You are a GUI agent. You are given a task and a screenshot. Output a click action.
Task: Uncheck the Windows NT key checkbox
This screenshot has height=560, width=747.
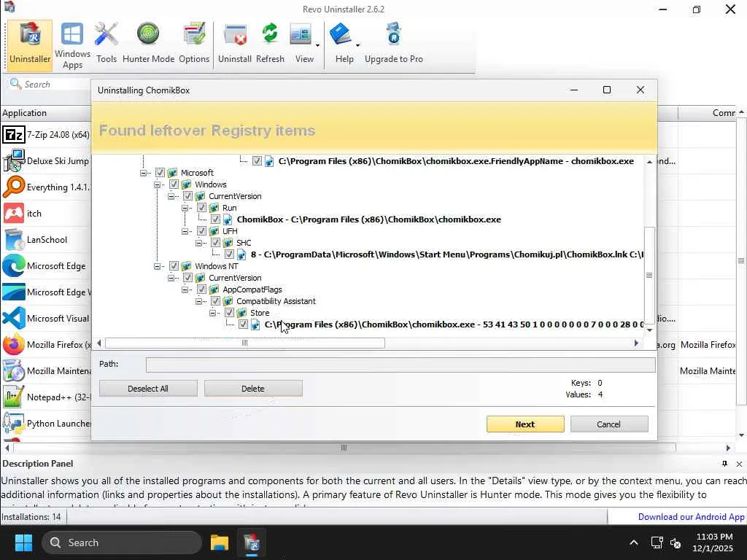(x=174, y=266)
